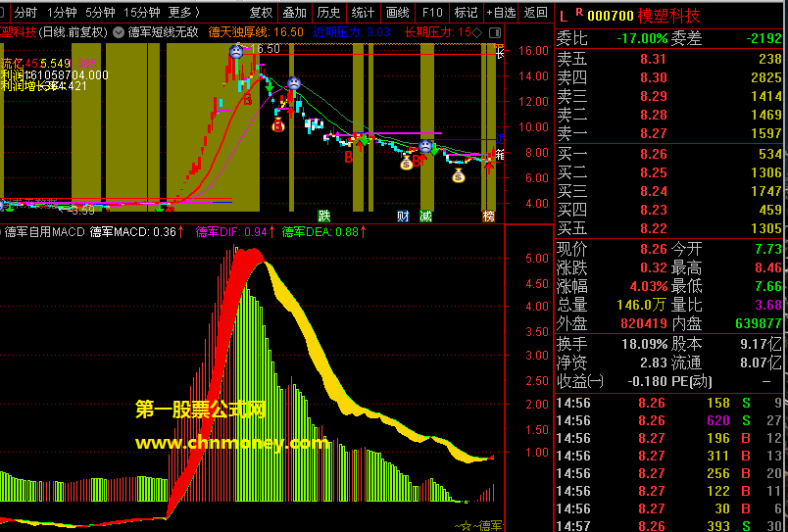Select 买五 price 8.22
Image resolution: width=788 pixels, height=532 pixels.
[x=654, y=228]
